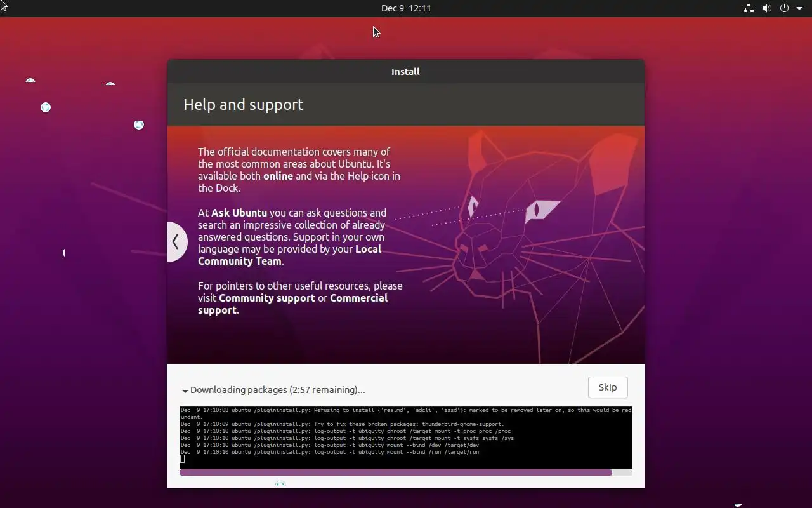
Task: Click log line "Try to fix these broken packages"
Action: point(342,424)
